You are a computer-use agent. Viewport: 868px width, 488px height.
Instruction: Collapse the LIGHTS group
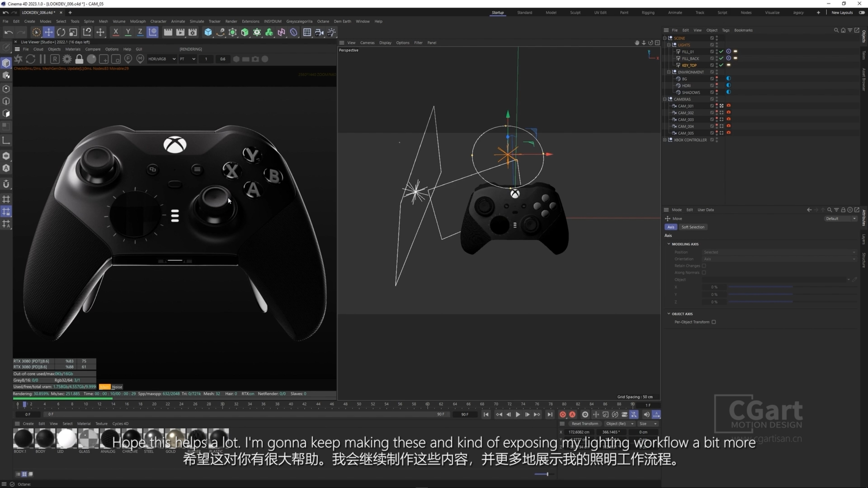click(669, 45)
